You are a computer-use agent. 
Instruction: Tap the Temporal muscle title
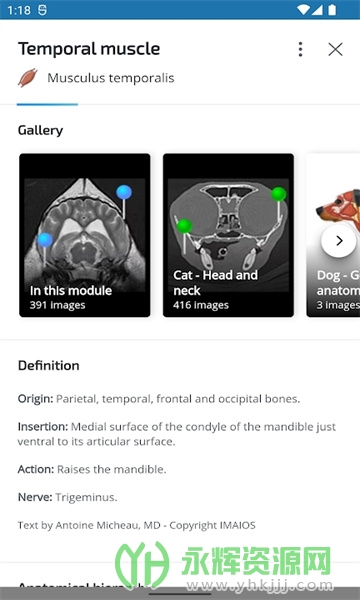pos(89,49)
